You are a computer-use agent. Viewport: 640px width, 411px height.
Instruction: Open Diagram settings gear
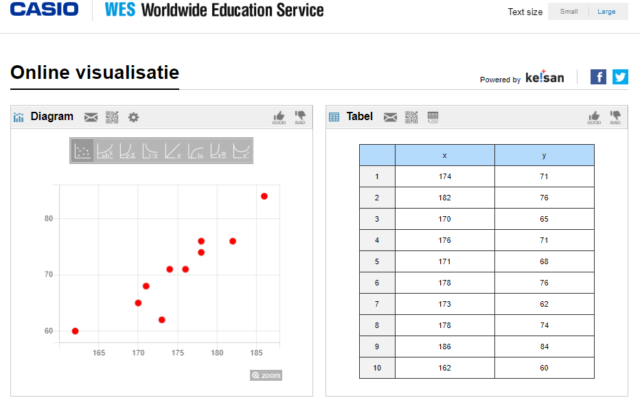click(x=133, y=117)
